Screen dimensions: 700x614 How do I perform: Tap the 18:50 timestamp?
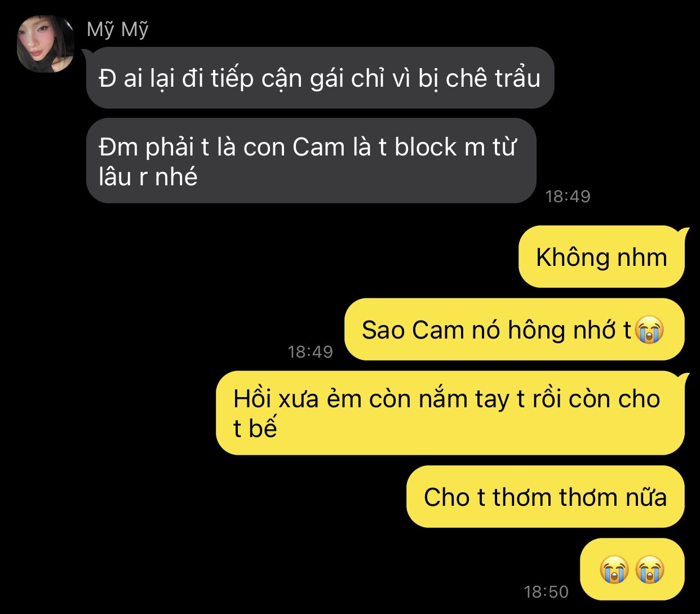[x=546, y=591]
